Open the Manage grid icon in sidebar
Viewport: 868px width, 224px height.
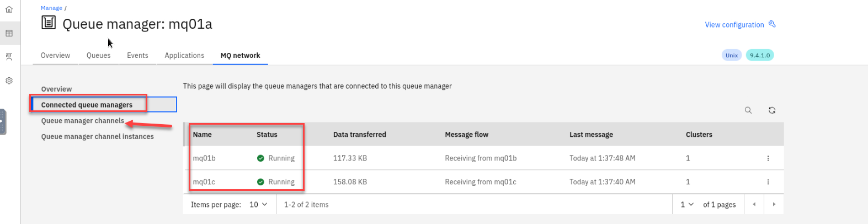click(x=9, y=33)
